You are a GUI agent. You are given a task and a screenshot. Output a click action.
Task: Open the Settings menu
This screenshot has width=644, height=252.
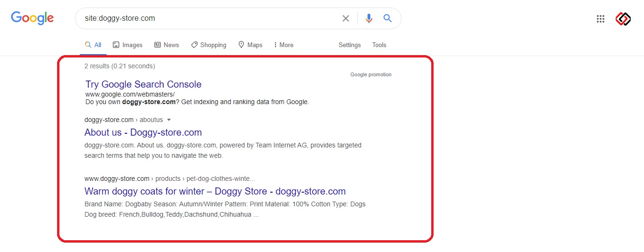[x=350, y=45]
